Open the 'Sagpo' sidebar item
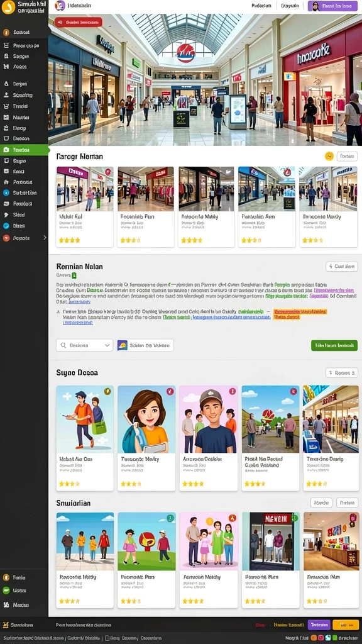Image resolution: width=362 pixels, height=644 pixels. tap(24, 161)
